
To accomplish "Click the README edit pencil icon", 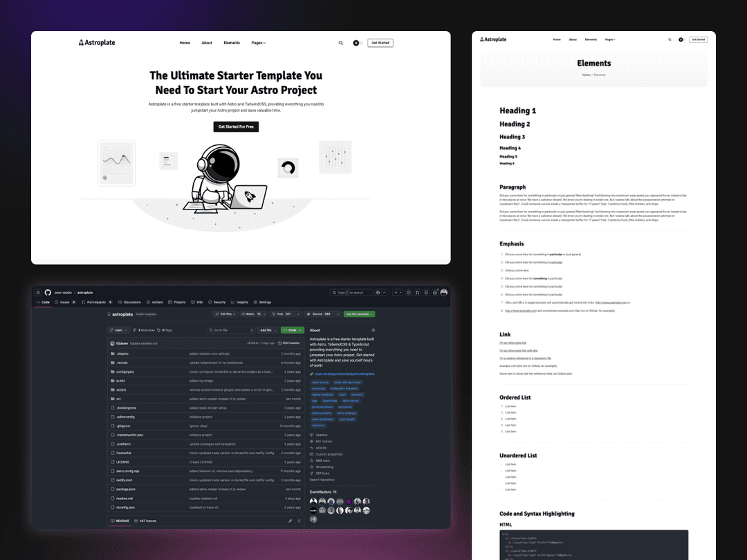I will click(x=290, y=521).
